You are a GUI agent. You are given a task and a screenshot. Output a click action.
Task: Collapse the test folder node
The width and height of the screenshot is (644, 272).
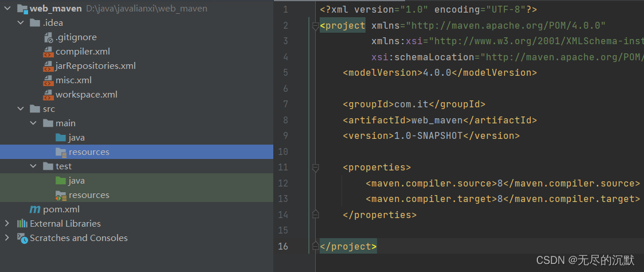coord(33,166)
